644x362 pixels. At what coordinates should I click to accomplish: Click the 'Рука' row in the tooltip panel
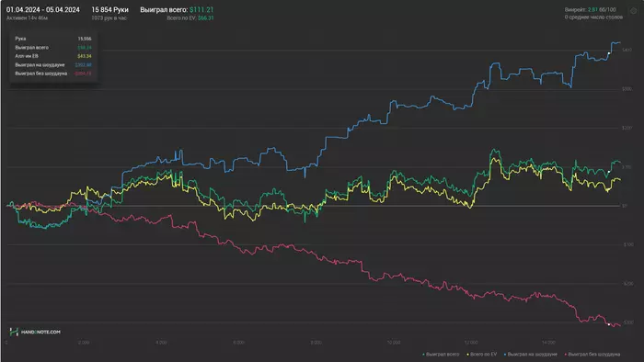[x=53, y=39]
